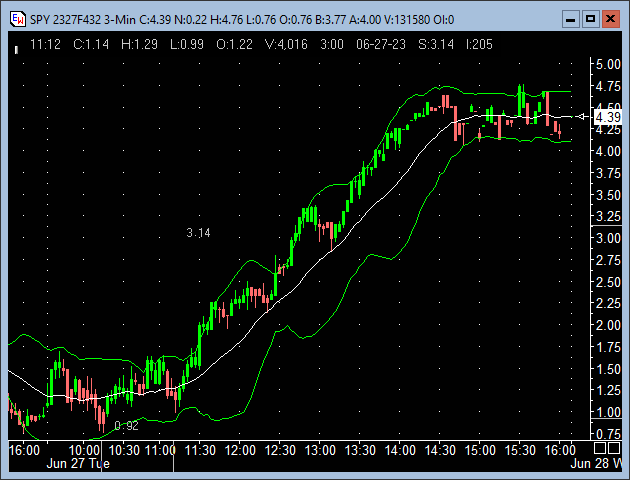This screenshot has width=630, height=480.
Task: Click the 12:30 time axis label
Action: click(280, 450)
